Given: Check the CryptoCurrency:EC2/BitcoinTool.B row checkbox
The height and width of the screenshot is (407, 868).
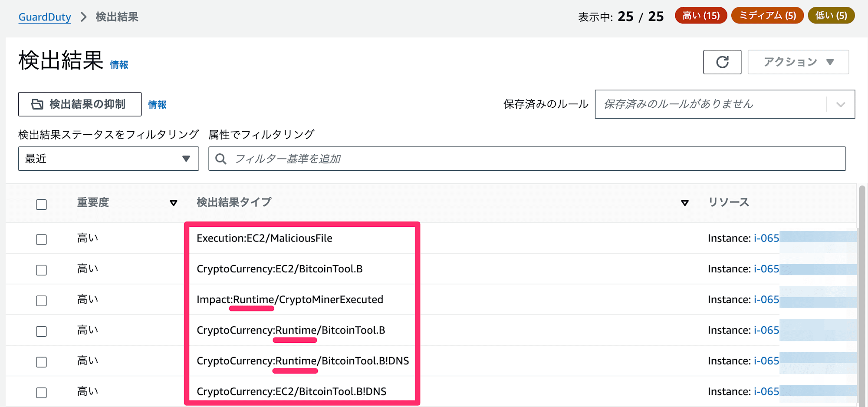Looking at the screenshot, I should click(41, 270).
